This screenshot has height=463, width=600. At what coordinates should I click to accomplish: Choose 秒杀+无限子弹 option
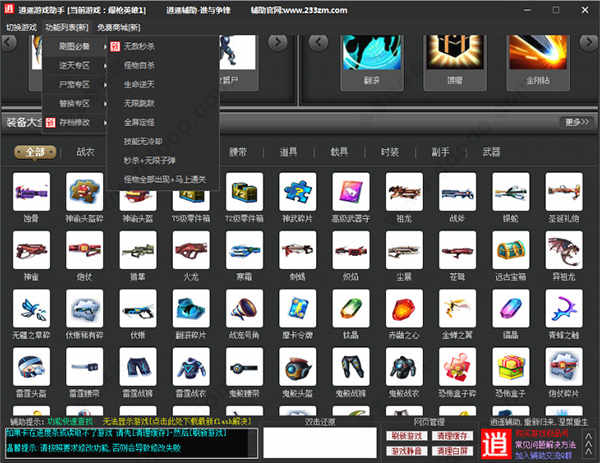pyautogui.click(x=149, y=160)
